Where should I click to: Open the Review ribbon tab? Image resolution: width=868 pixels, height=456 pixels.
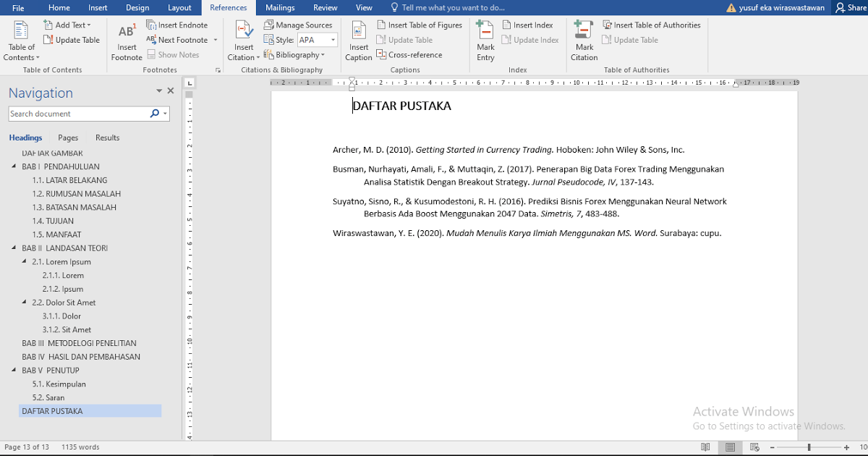click(x=325, y=8)
